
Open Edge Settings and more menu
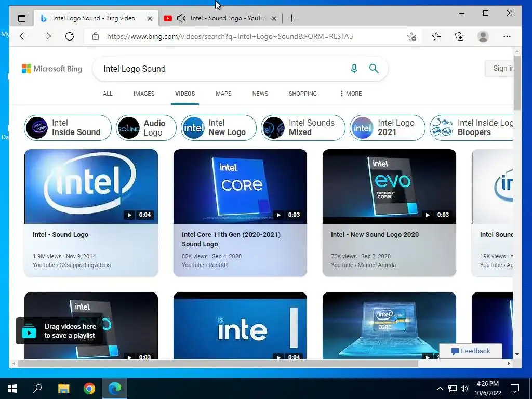pyautogui.click(x=507, y=36)
